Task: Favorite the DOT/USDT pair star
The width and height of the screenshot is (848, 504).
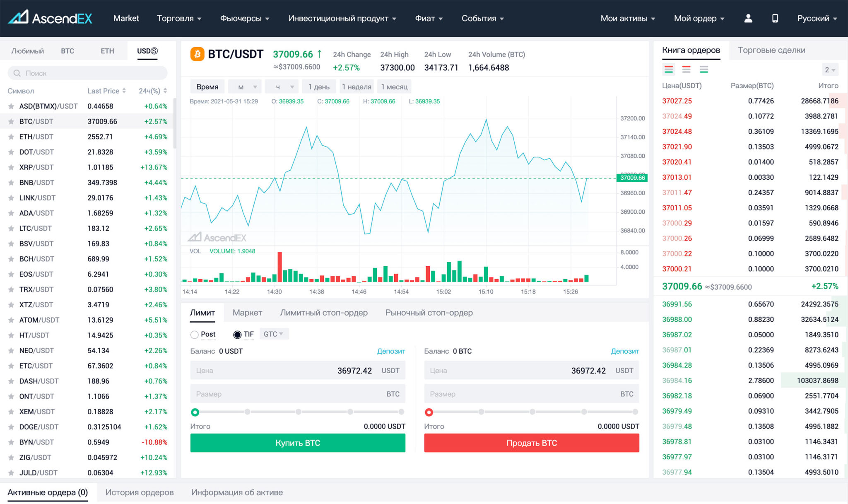Action: [11, 152]
